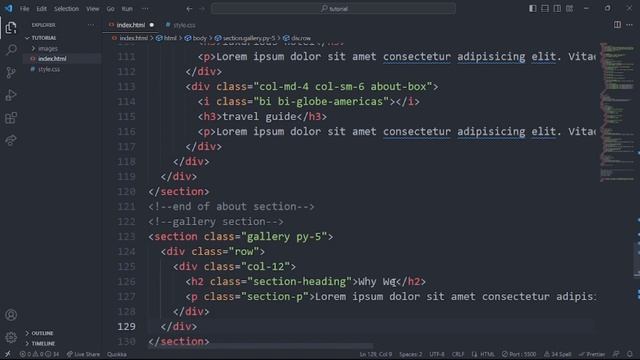Open the Go menu

[110, 9]
